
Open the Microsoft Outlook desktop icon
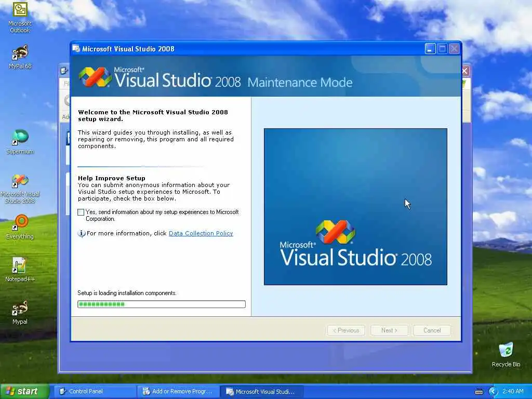(x=20, y=17)
